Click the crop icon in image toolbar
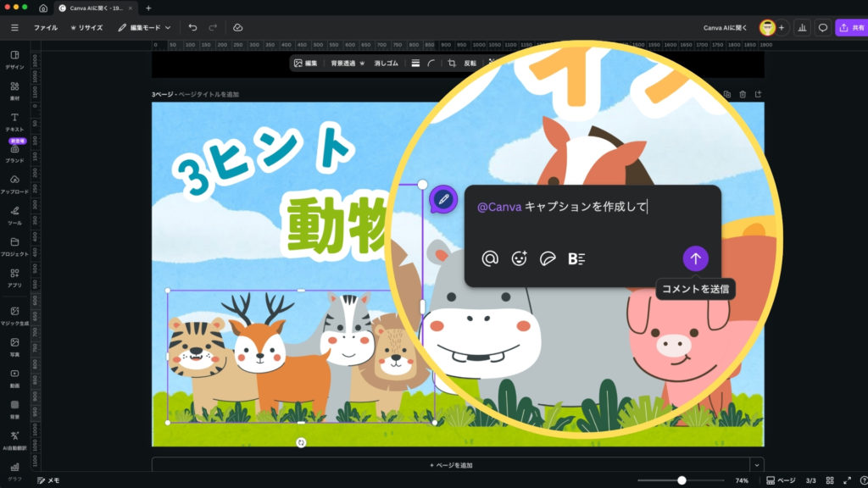This screenshot has height=488, width=868. click(x=452, y=63)
